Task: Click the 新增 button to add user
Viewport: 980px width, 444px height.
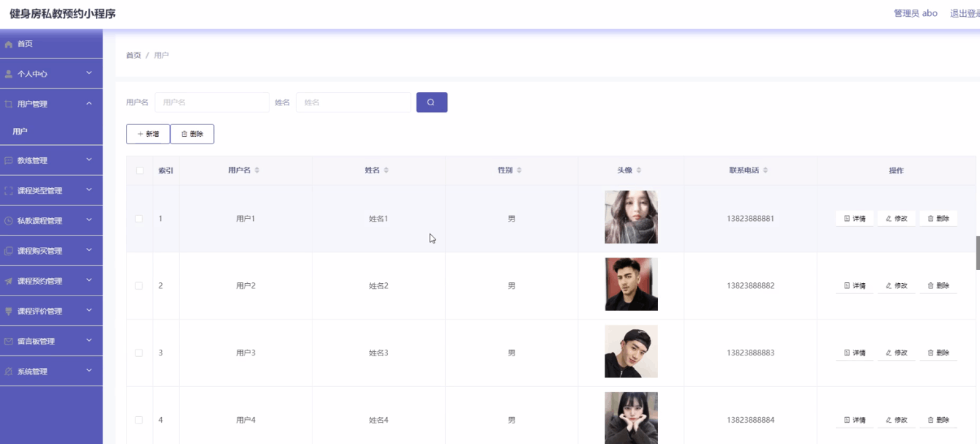Action: click(148, 134)
